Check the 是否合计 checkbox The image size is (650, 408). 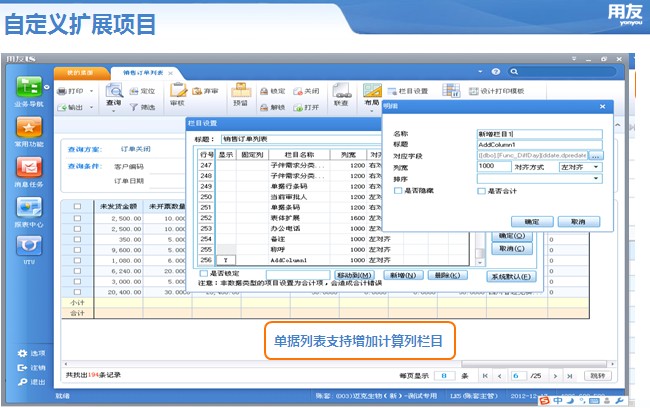pos(481,191)
